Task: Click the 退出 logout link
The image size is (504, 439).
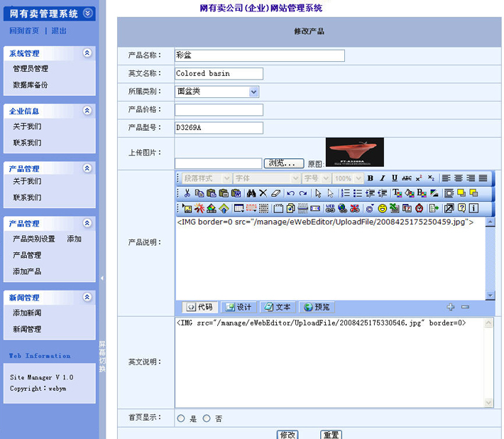Action: (x=59, y=31)
